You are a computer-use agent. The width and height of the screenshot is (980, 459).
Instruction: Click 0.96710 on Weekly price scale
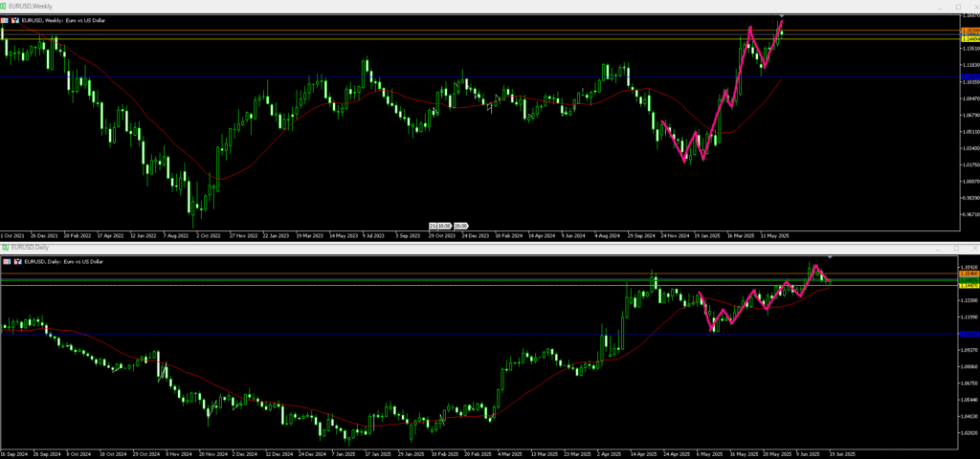(x=970, y=215)
